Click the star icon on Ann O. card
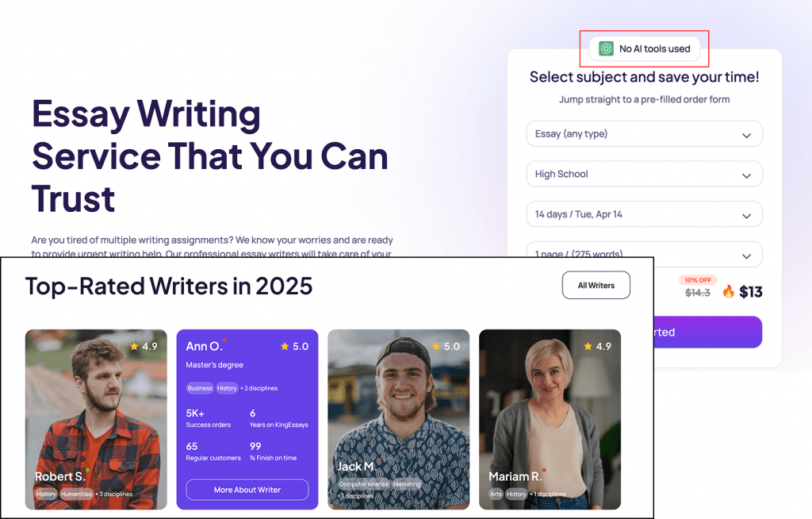This screenshot has height=519, width=812. 285,346
